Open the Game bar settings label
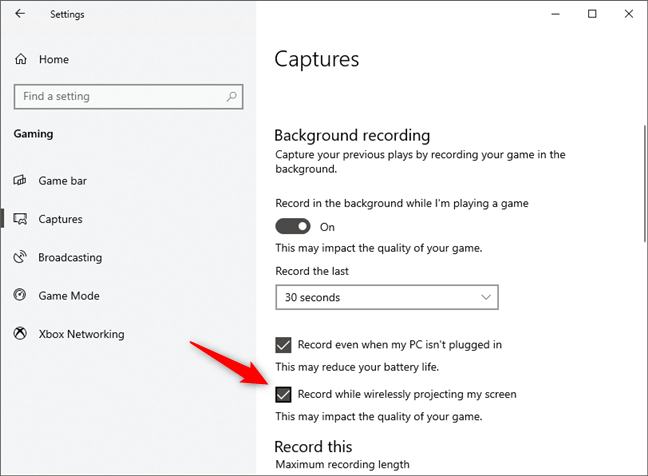The image size is (648, 476). [63, 181]
